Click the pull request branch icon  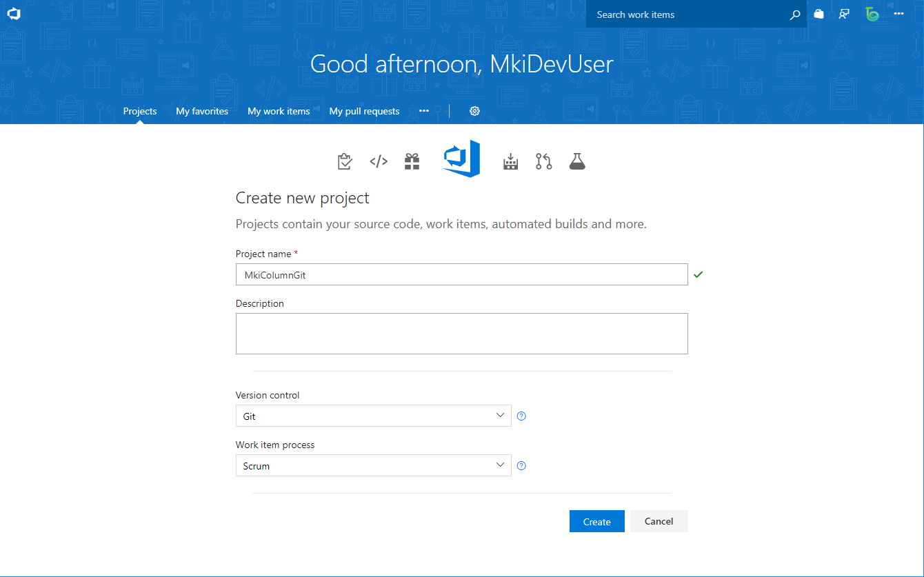click(544, 161)
